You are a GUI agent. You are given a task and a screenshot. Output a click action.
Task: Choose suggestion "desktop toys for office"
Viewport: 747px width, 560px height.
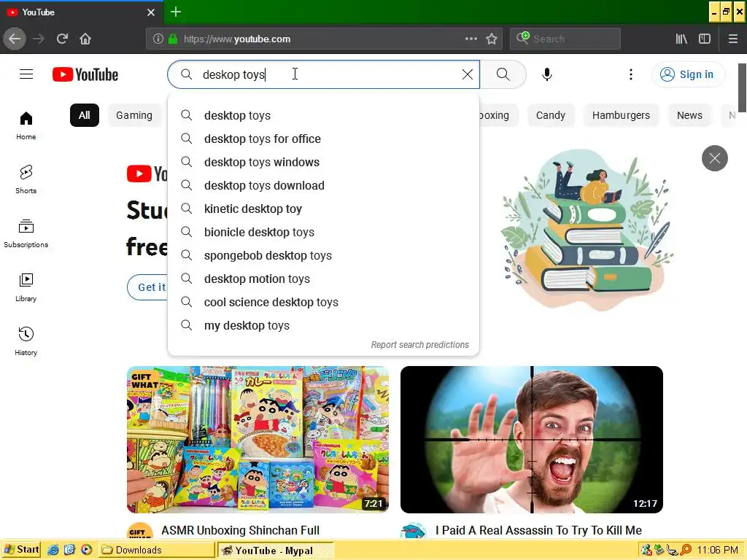[323, 139]
